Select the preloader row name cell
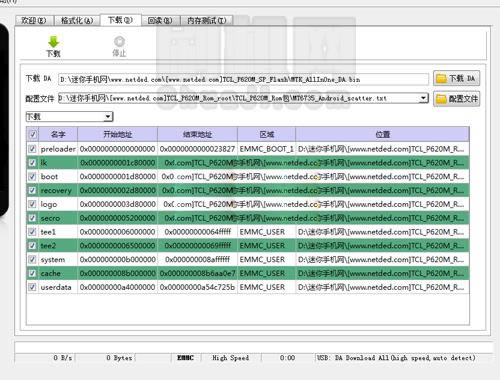Viewport: 500px width, 380px height. tap(58, 149)
